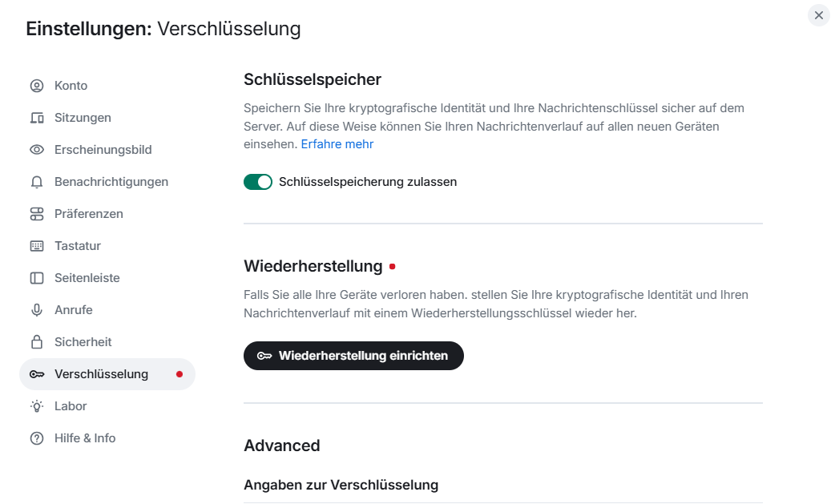Open the Labor settings section
The width and height of the screenshot is (839, 504).
coord(69,405)
